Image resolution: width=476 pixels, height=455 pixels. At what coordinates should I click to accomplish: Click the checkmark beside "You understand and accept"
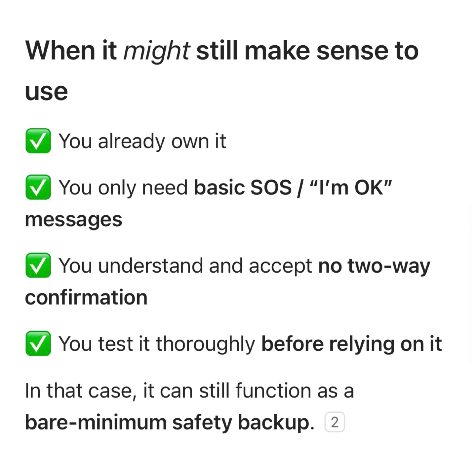(x=38, y=265)
